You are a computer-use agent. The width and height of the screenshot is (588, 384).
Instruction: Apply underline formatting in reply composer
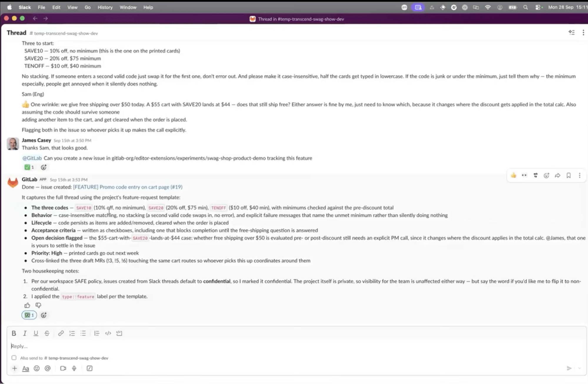(x=36, y=333)
